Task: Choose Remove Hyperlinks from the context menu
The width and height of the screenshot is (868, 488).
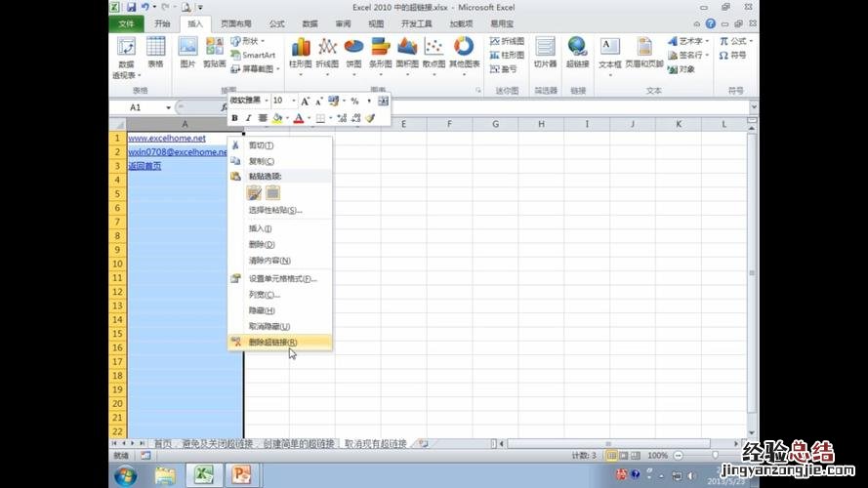Action: tap(273, 342)
